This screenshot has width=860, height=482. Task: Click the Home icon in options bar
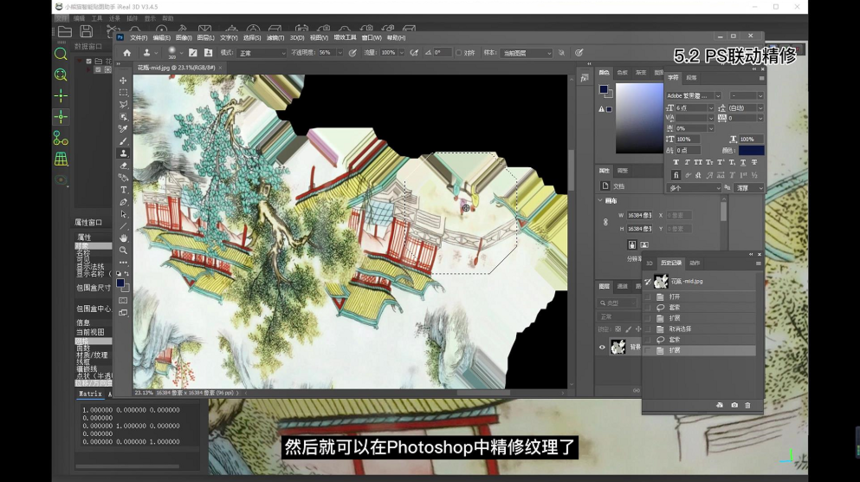127,53
